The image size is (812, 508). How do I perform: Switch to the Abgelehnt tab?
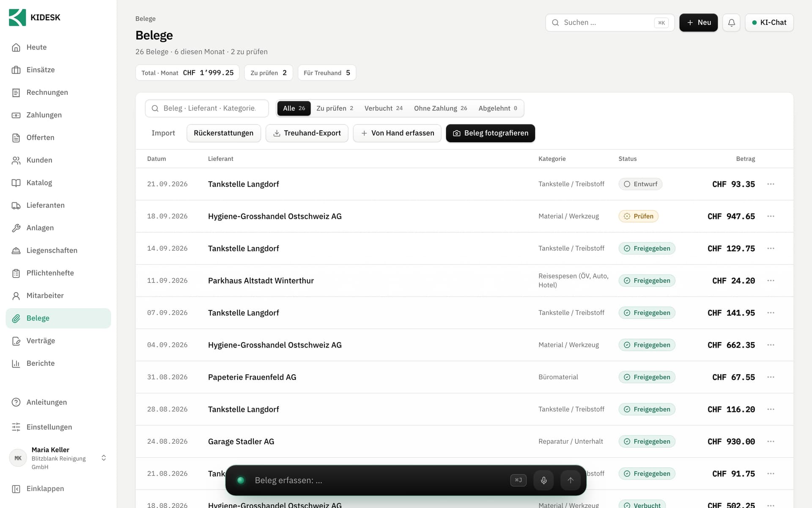tap(498, 108)
